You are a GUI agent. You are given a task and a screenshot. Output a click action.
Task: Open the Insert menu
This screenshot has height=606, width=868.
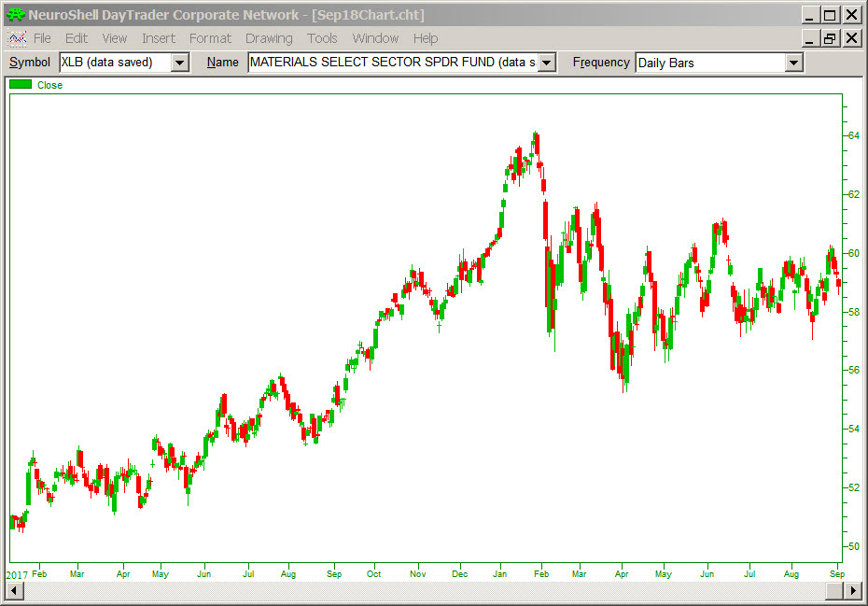tap(159, 38)
